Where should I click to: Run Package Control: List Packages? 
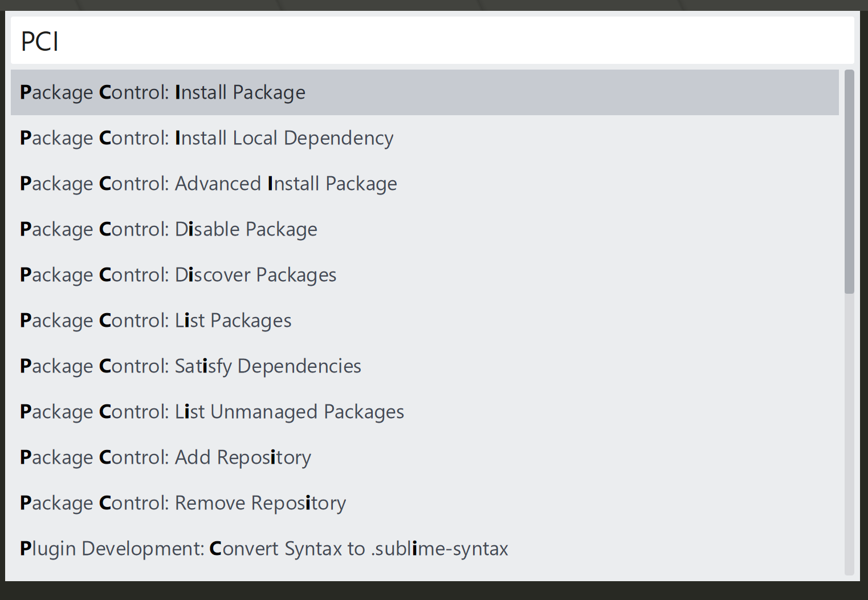click(x=425, y=321)
